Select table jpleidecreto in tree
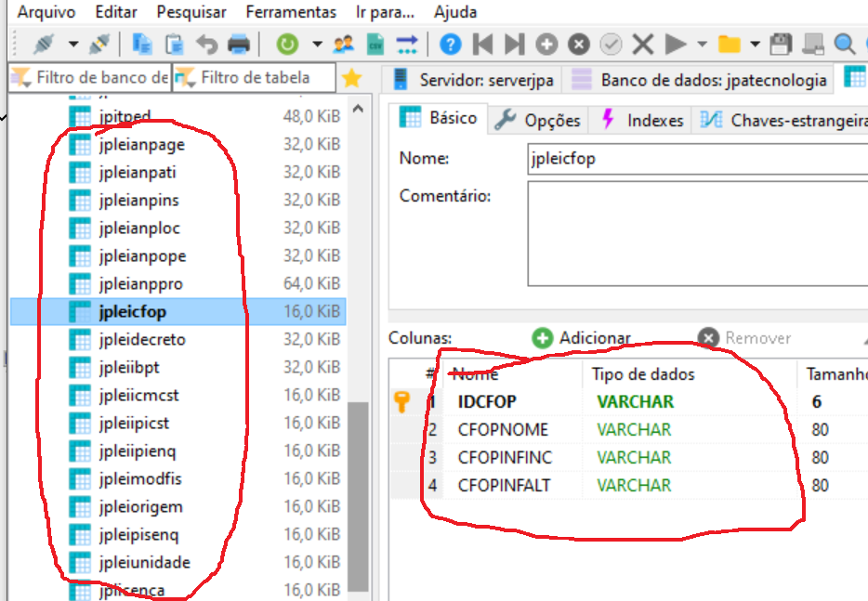The height and width of the screenshot is (601, 868). point(142,340)
